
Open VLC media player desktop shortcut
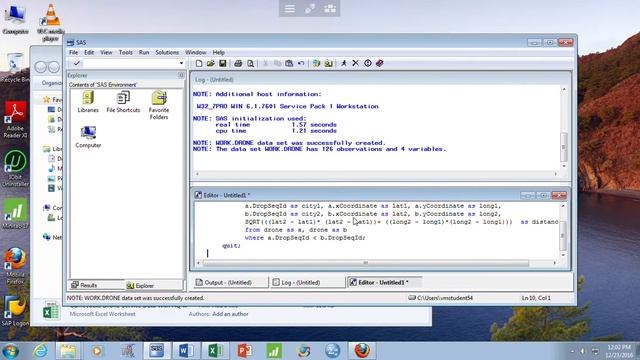[51, 22]
